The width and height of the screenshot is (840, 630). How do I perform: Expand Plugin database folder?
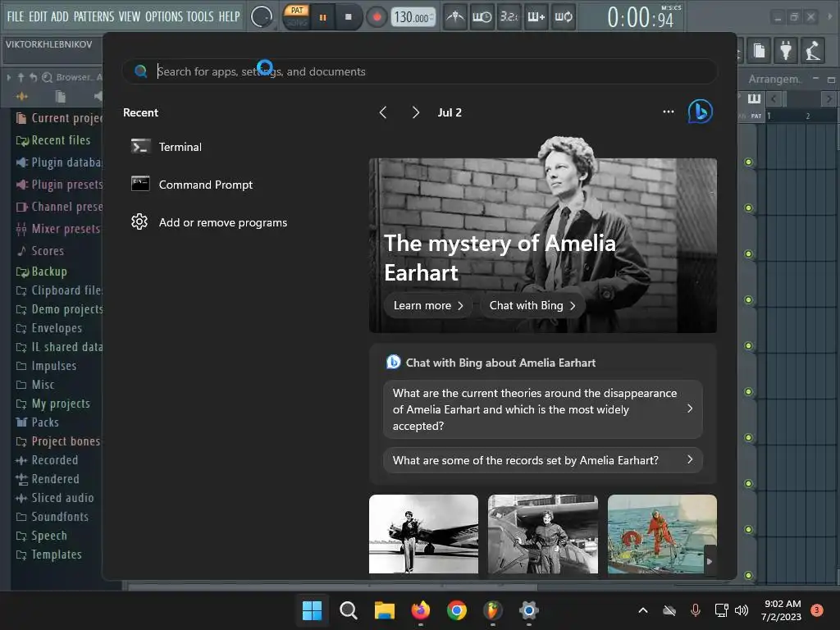pos(58,162)
